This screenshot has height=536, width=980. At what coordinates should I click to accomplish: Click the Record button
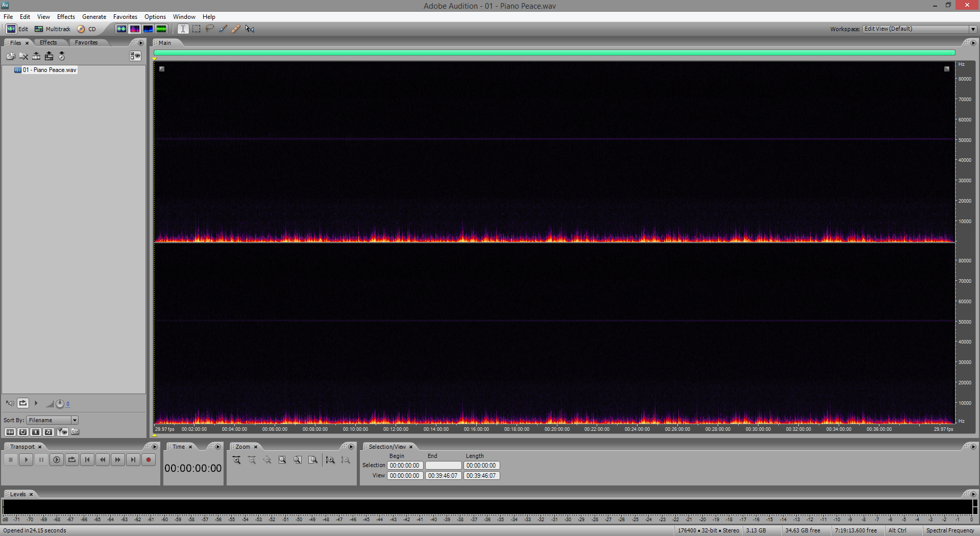tap(149, 460)
